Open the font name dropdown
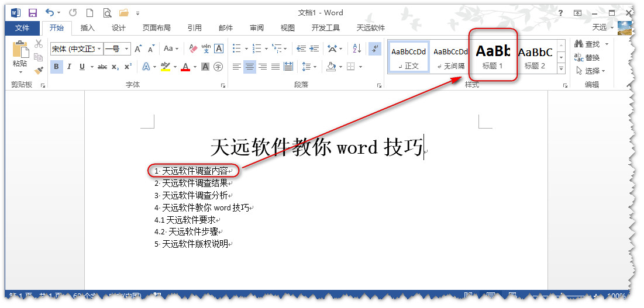This screenshot has width=644, height=308. pyautogui.click(x=99, y=49)
